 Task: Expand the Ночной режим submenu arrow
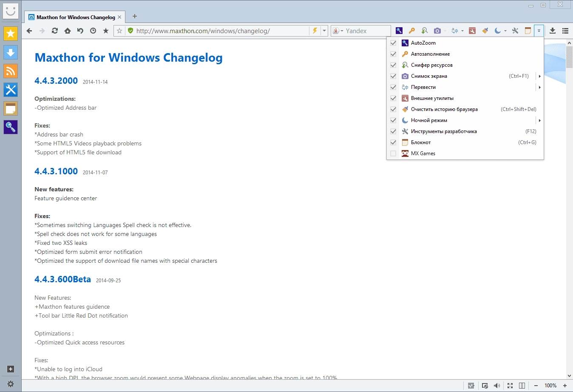pyautogui.click(x=539, y=120)
